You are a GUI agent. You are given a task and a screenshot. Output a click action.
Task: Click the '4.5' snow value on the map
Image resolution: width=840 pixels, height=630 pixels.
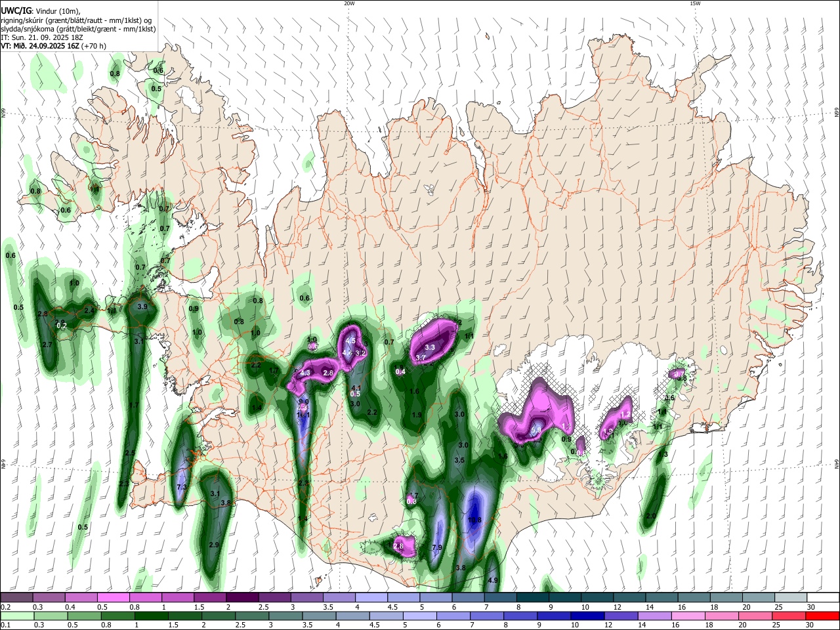350,341
